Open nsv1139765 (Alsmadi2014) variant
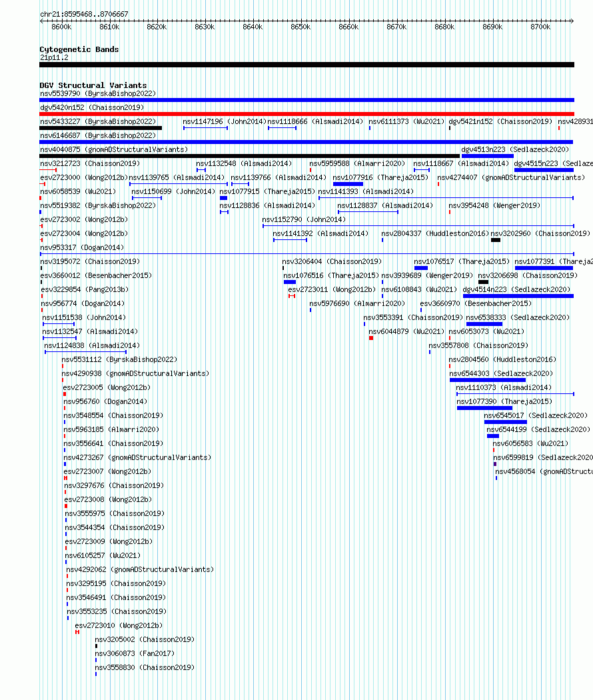593x700 pixels. tap(177, 178)
